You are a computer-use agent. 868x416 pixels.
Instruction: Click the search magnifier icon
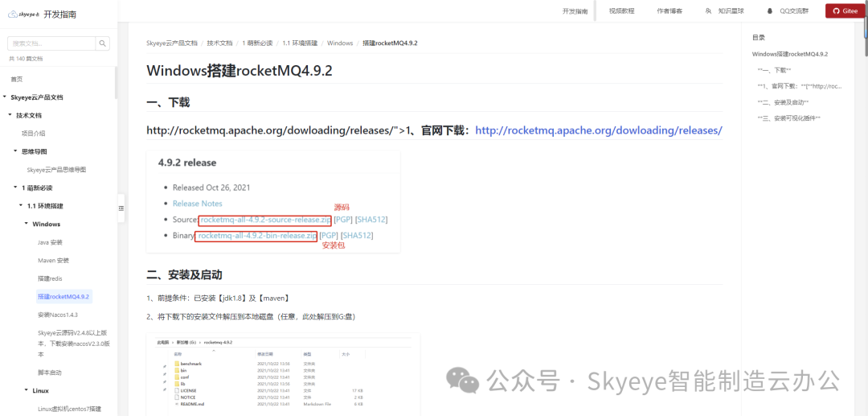coord(102,43)
